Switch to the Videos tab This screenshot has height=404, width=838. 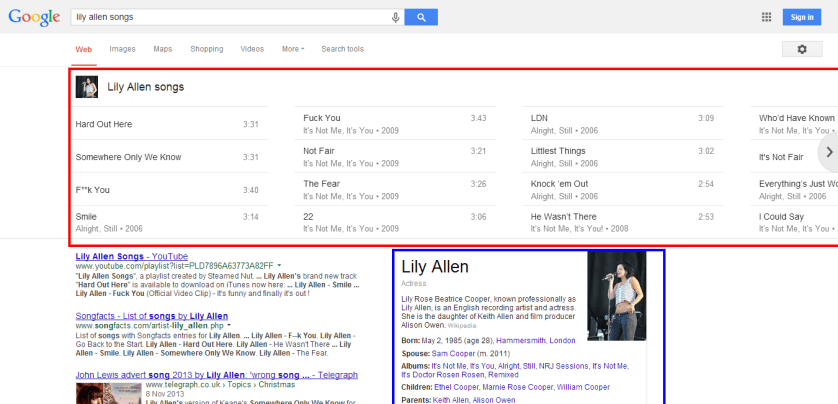252,49
